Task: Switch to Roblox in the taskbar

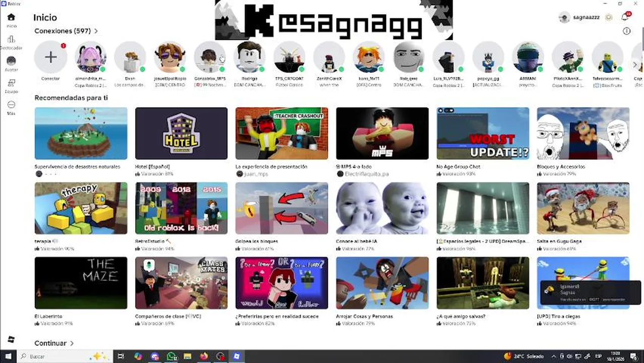Action: pos(236,356)
